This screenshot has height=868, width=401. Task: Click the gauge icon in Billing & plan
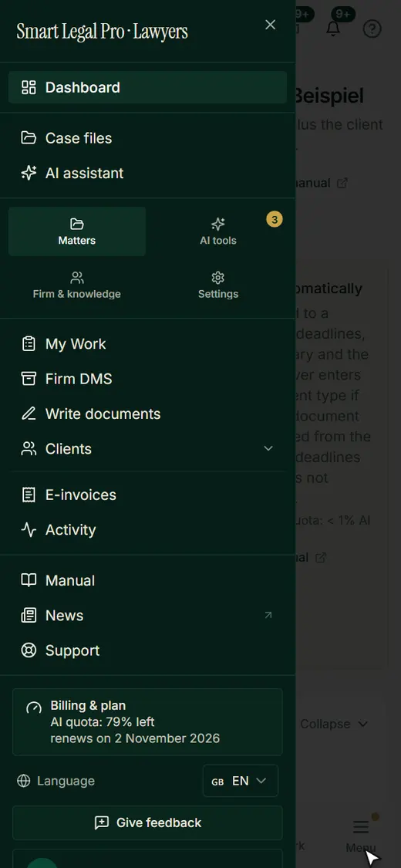pyautogui.click(x=34, y=708)
